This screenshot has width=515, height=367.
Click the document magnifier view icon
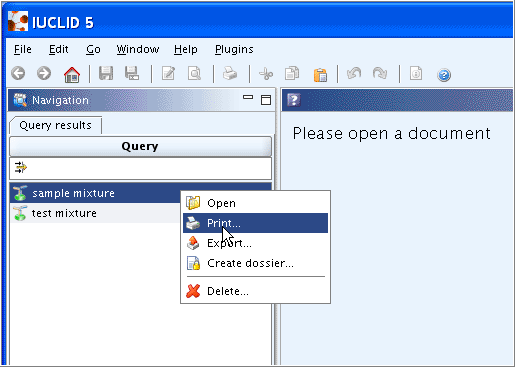tap(194, 73)
